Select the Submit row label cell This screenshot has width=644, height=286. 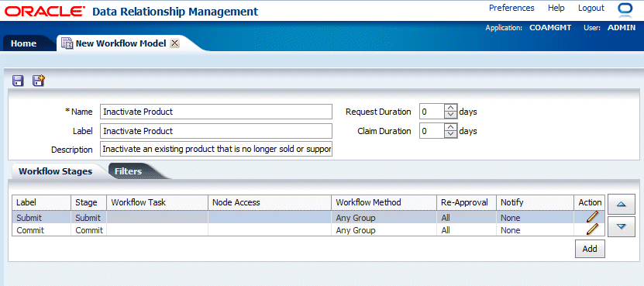coord(41,218)
